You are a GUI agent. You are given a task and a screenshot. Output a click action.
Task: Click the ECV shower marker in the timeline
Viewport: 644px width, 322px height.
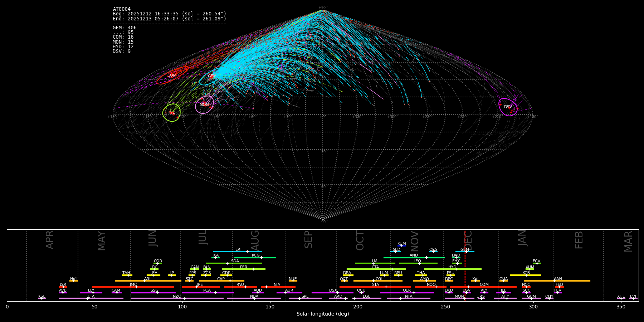click(537, 263)
